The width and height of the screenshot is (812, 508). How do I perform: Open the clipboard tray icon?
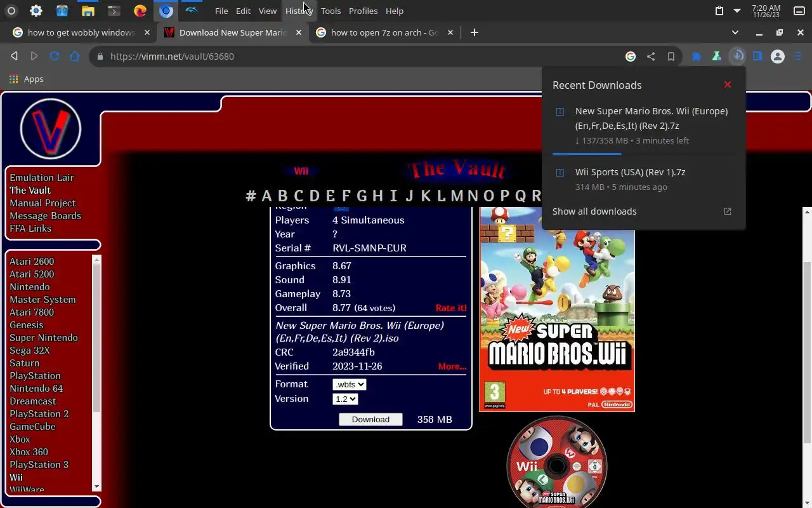pos(719,11)
